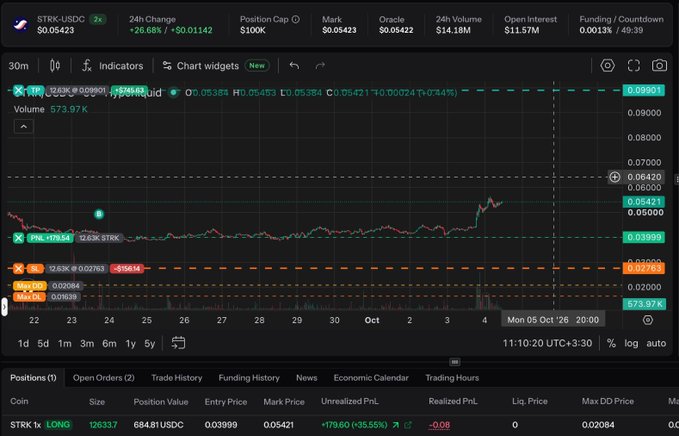The width and height of the screenshot is (679, 436).
Task: Set chart range to 1m
Action: point(65,343)
